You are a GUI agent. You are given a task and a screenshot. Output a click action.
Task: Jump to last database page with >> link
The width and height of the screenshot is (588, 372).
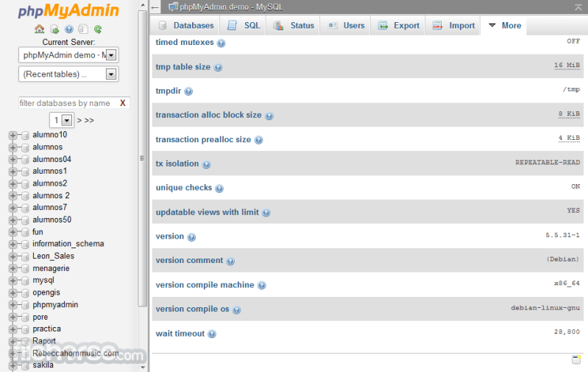pyautogui.click(x=89, y=121)
